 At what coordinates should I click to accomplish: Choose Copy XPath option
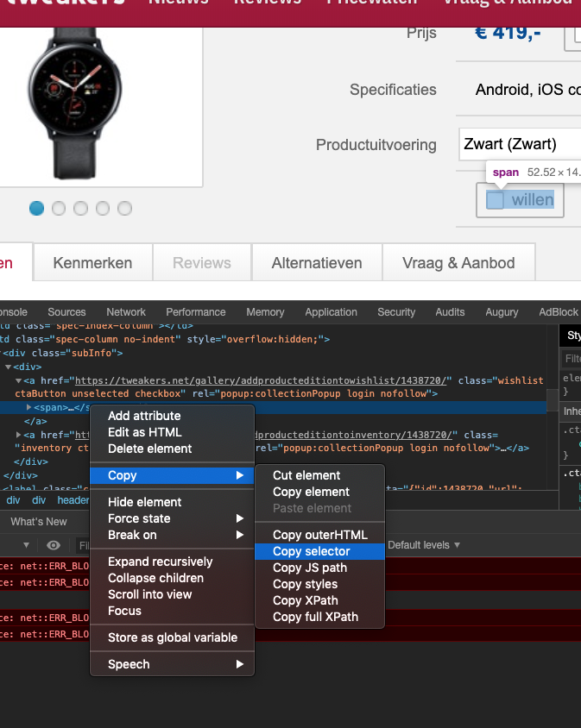pyautogui.click(x=319, y=600)
